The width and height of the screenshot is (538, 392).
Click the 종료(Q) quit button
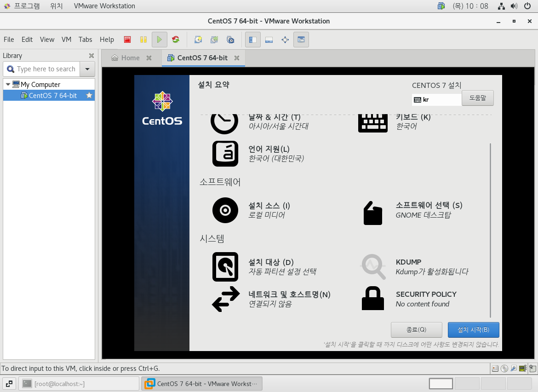coord(416,330)
